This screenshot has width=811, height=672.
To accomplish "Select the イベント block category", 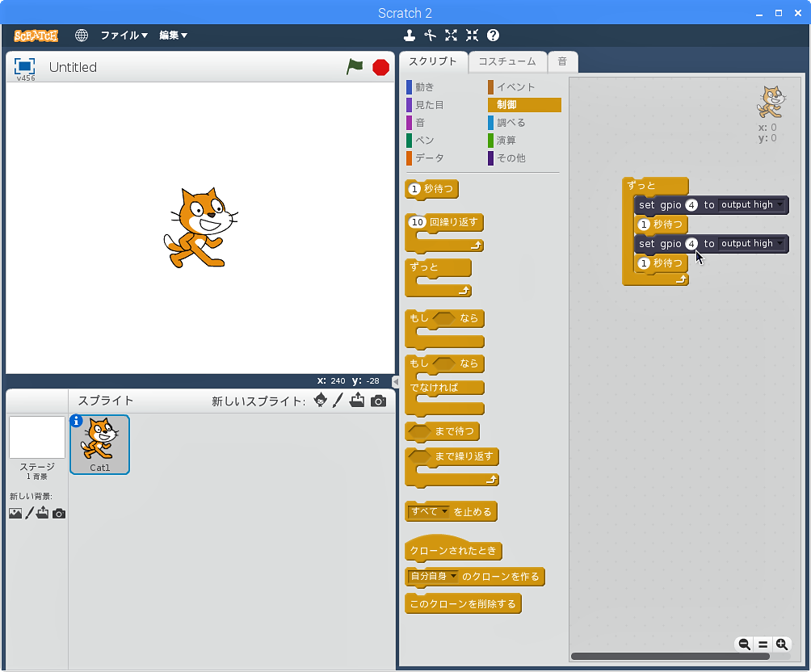I will tap(515, 87).
